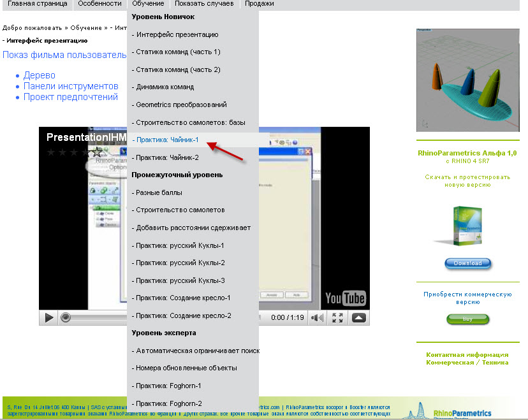Select Статика команд (часть 1)
Viewport: 528px width, 420px height.
pos(176,52)
